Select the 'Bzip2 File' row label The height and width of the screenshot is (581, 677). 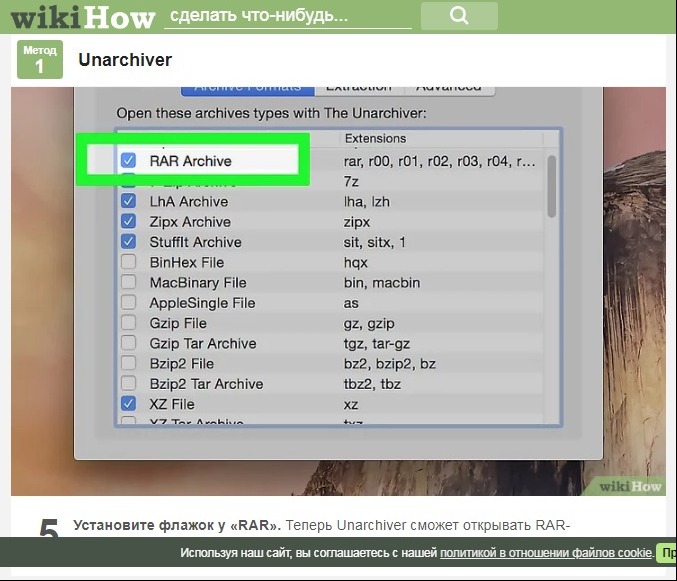point(181,364)
